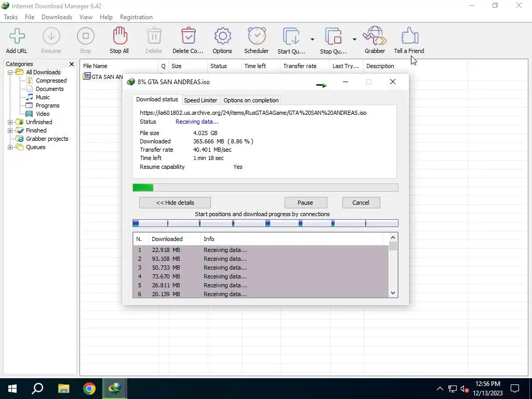
Task: Click the Resume toolbar icon
Action: (51, 36)
